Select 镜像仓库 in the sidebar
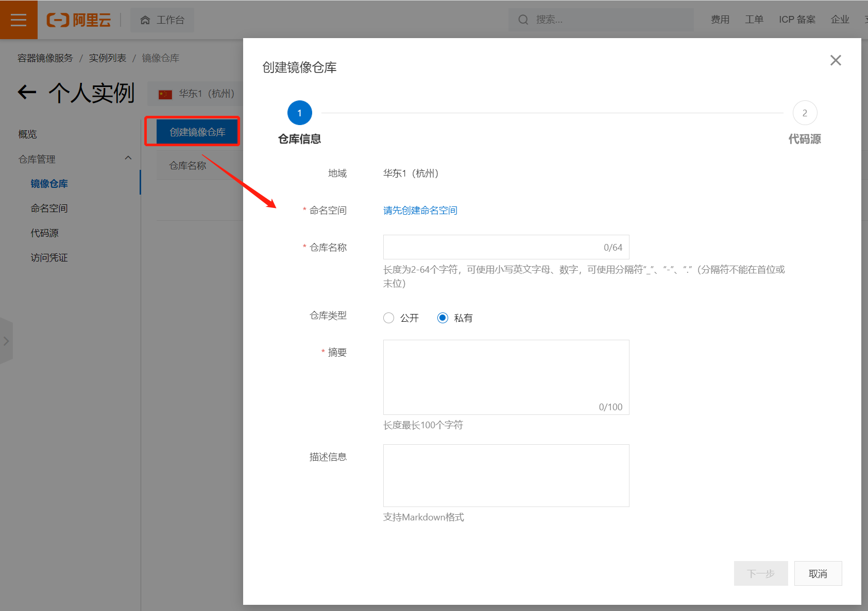Viewport: 868px width, 611px height. 49,184
